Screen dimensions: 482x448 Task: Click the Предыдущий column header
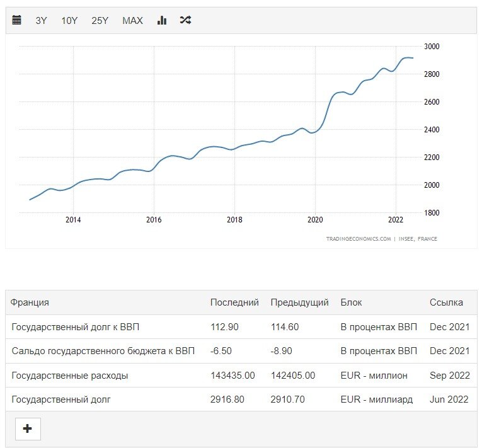pyautogui.click(x=300, y=302)
